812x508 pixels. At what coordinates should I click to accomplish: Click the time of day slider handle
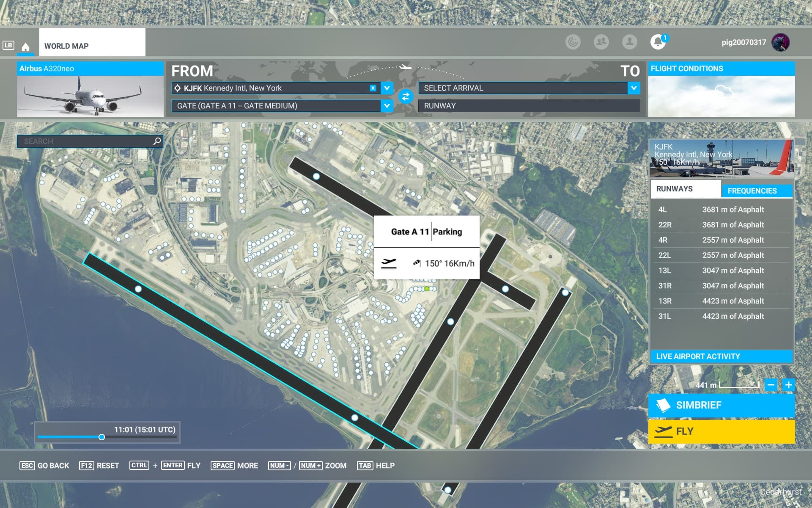pyautogui.click(x=101, y=437)
